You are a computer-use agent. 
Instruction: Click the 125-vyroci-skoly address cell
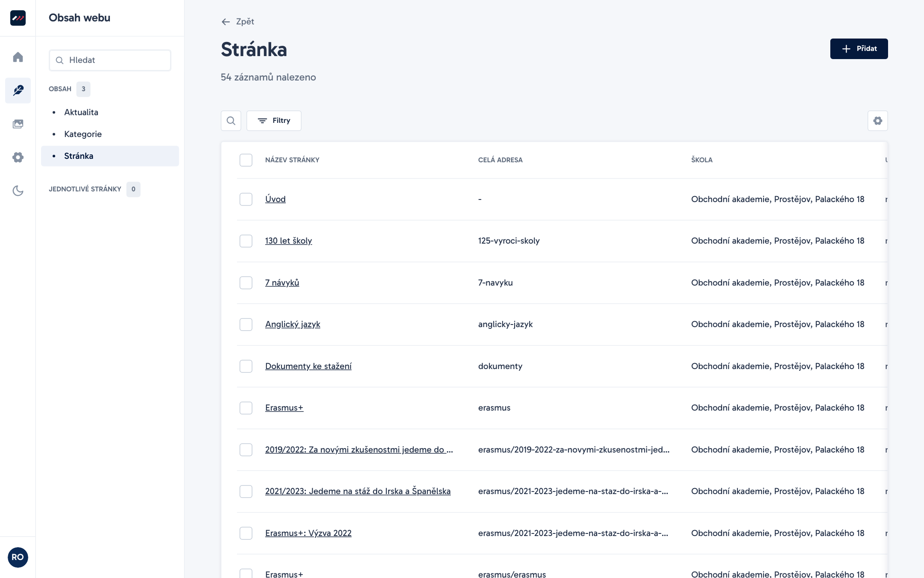[509, 241]
